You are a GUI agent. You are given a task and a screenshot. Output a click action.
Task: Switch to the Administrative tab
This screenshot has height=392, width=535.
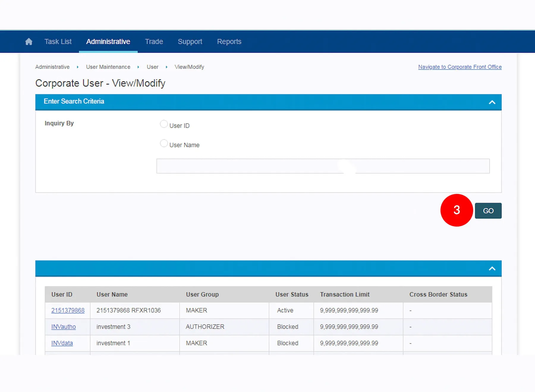(108, 42)
